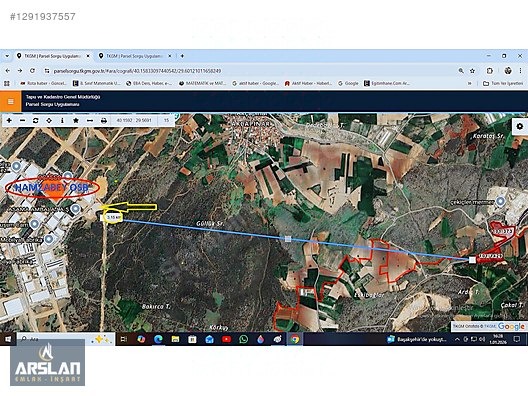The image size is (528, 396).
Task: Open the Rota haber bookmark
Action: [x=43, y=83]
